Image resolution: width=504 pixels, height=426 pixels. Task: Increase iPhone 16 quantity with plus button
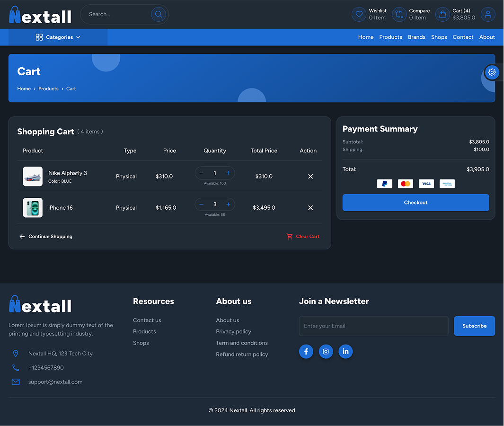click(x=228, y=204)
